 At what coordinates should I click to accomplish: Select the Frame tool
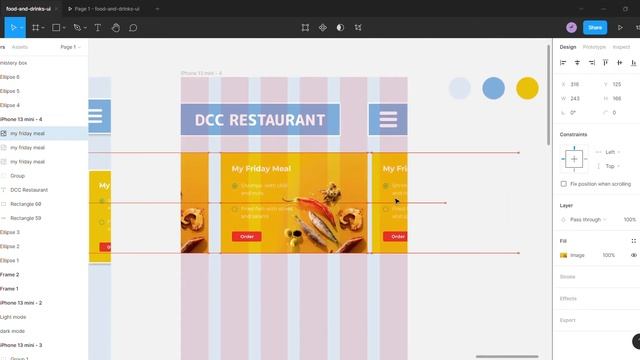click(x=36, y=27)
